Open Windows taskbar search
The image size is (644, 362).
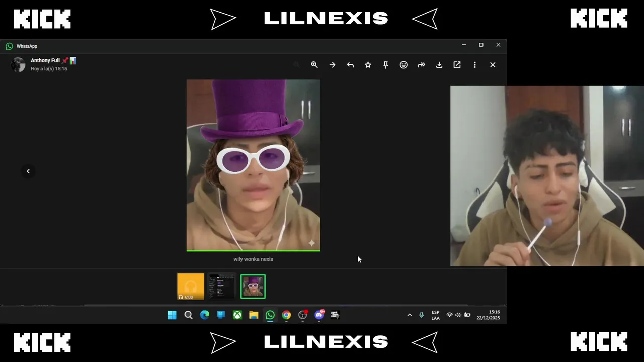(x=188, y=315)
